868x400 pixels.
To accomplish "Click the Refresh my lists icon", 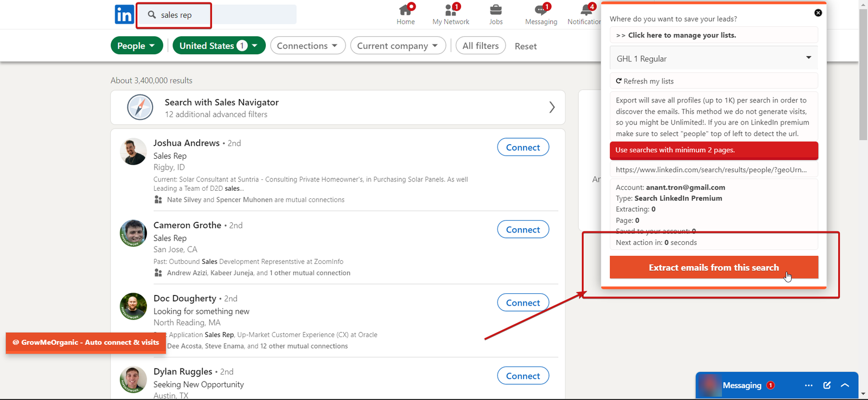I will (618, 81).
